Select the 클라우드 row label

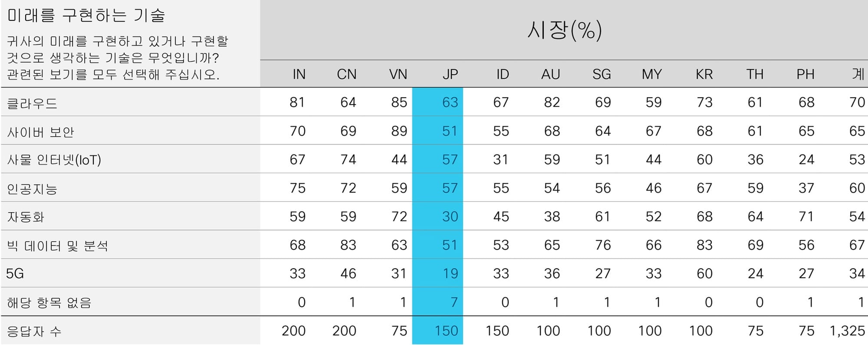32,103
